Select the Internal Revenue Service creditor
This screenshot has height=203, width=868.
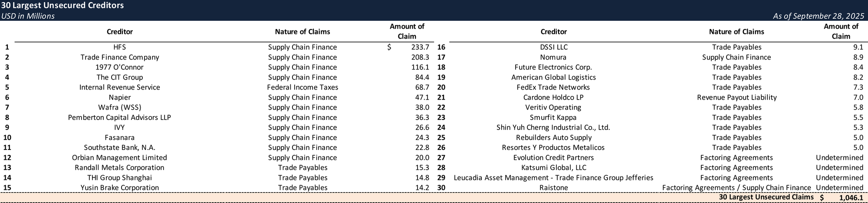point(119,87)
